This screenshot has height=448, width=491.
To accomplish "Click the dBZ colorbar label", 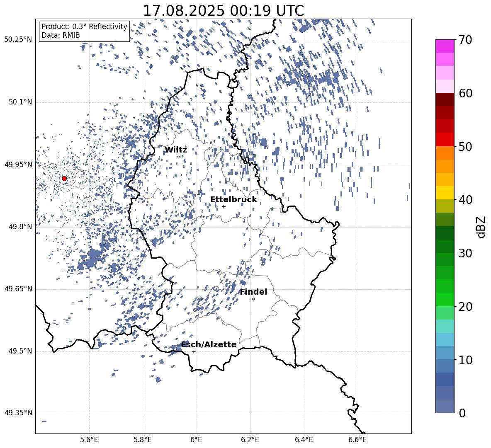I will pos(481,227).
